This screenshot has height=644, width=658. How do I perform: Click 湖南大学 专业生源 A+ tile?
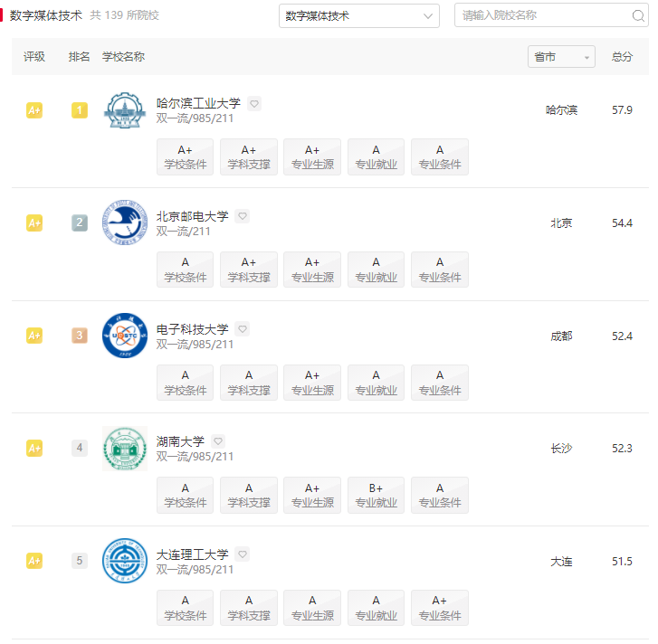pyautogui.click(x=312, y=495)
